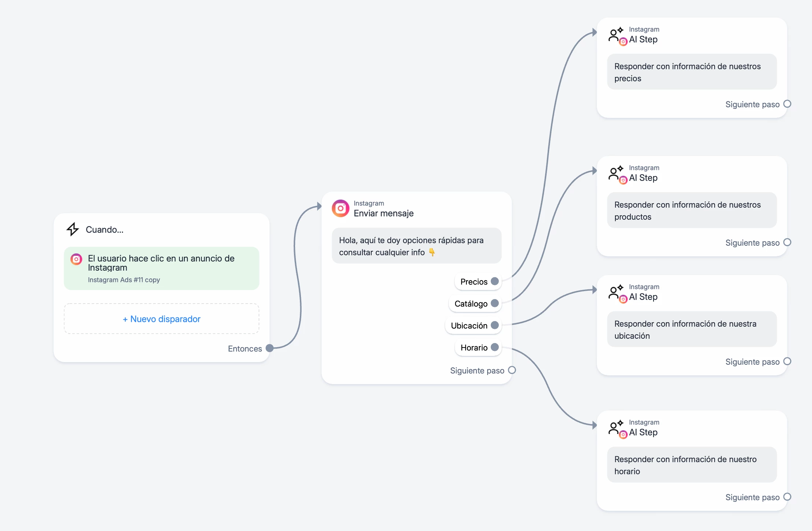This screenshot has width=812, height=531.
Task: Click Siguiente paso connector on the precios AI Step
Action: point(787,104)
